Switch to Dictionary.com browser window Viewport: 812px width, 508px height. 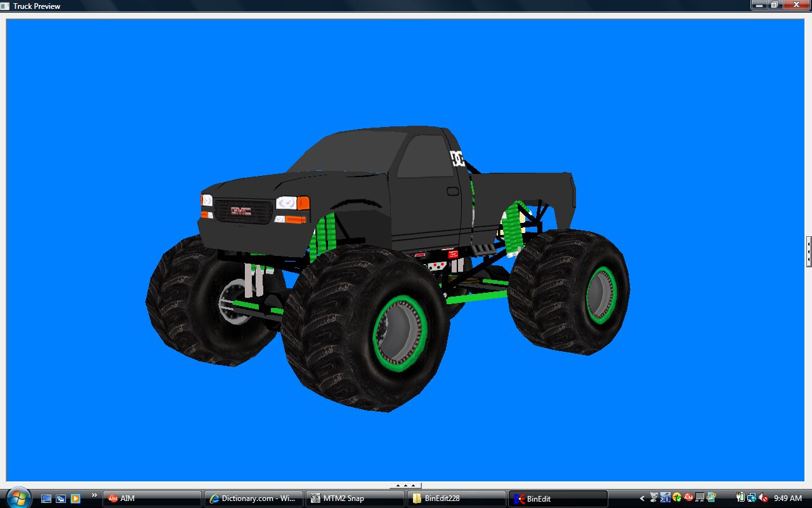pos(253,498)
